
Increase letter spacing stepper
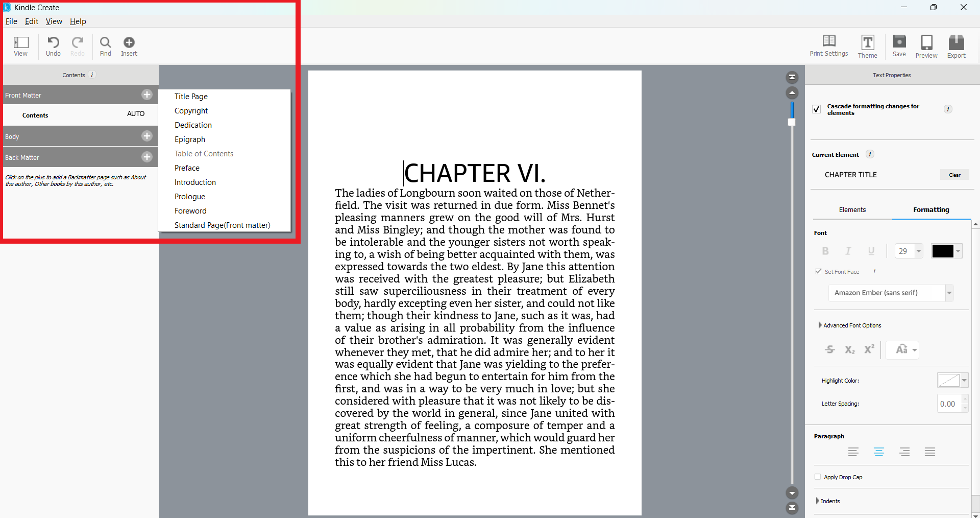[965, 399]
